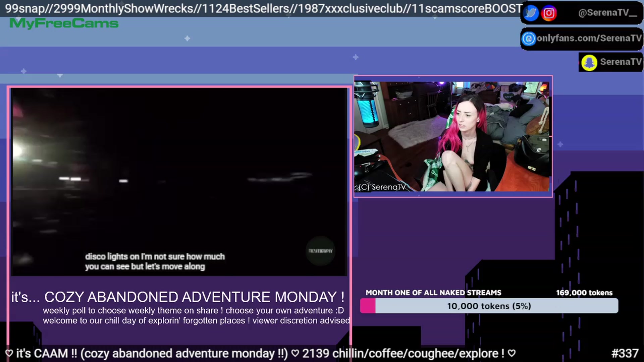
Task: Click the MyFreeCams logo
Action: (x=64, y=23)
